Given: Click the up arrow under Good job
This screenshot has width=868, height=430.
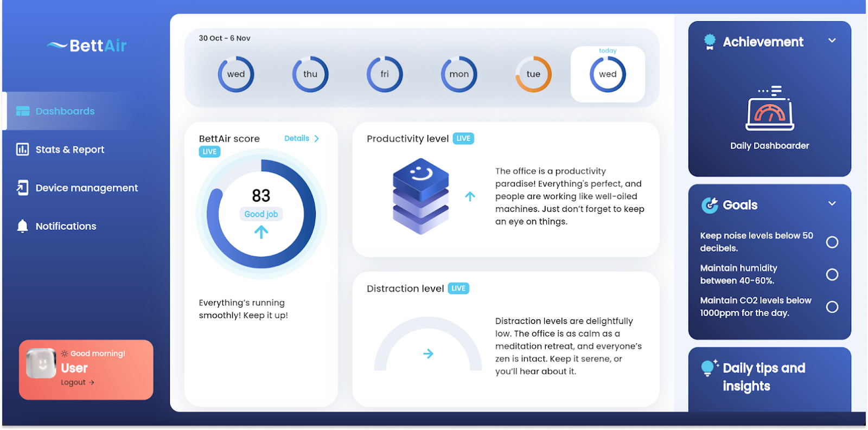Looking at the screenshot, I should 261,232.
